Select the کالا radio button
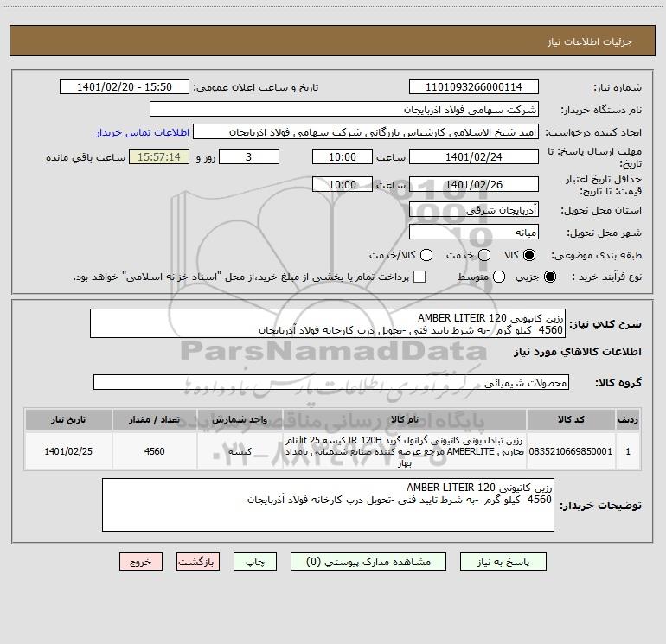Image resolution: width=666 pixels, height=644 pixels. click(x=529, y=255)
